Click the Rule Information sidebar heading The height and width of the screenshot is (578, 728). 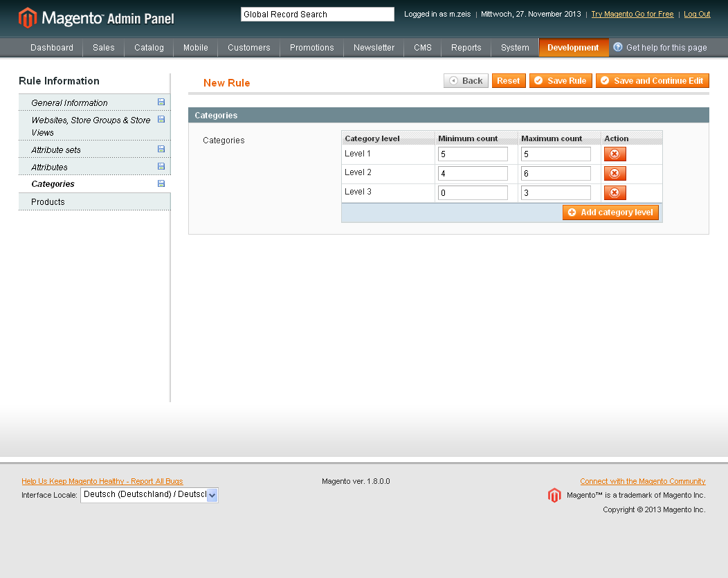click(59, 81)
